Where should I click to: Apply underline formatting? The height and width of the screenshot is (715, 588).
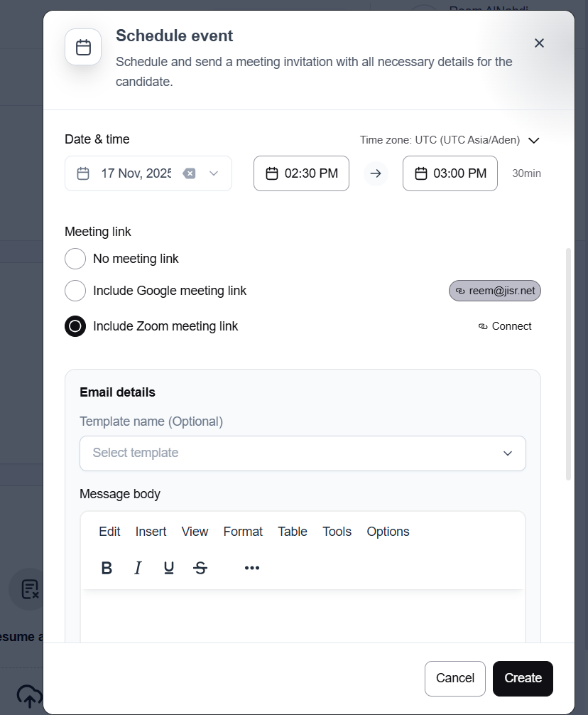tap(169, 568)
